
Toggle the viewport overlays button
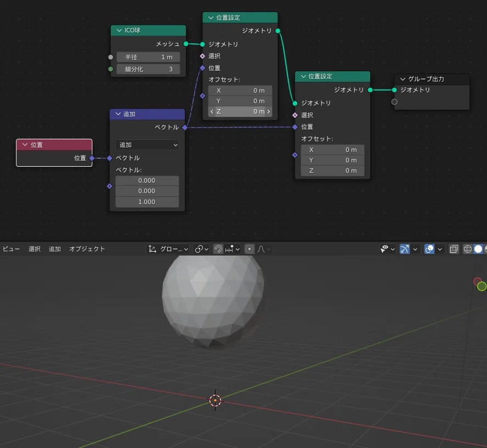[x=429, y=249]
